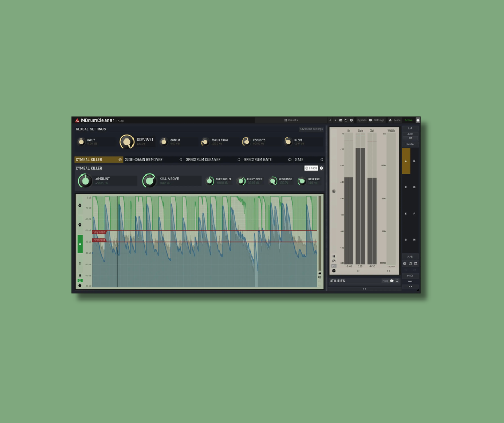This screenshot has height=423, width=504.
Task: Pause the level graph display
Action: pos(80,275)
